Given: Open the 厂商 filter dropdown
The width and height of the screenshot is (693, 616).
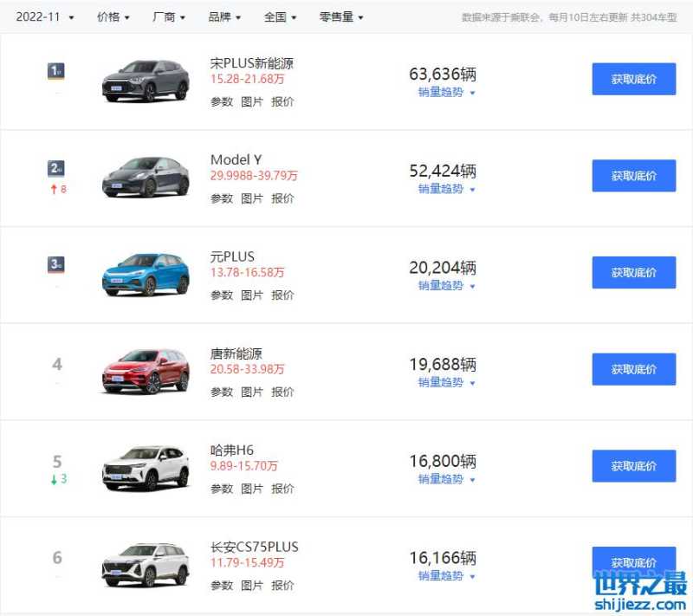Looking at the screenshot, I should 169,17.
